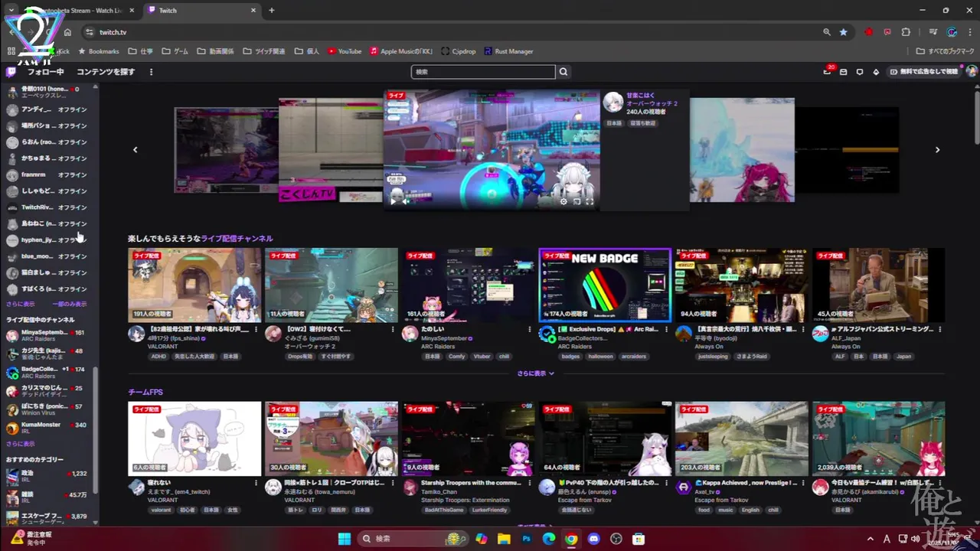This screenshot has width=980, height=551.
Task: Click the Twitch logo home icon
Action: pos(11,72)
